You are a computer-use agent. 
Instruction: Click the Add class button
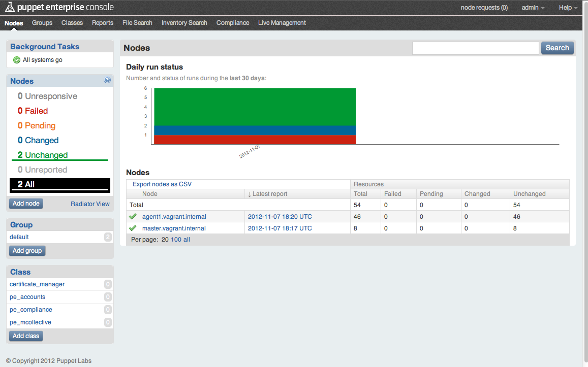click(x=26, y=336)
